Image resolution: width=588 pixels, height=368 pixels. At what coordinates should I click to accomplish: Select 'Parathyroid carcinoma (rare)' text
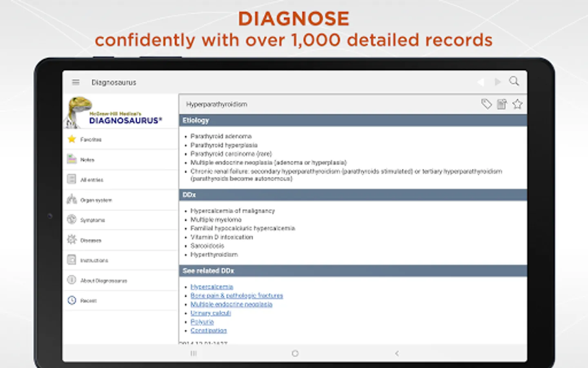(x=231, y=154)
